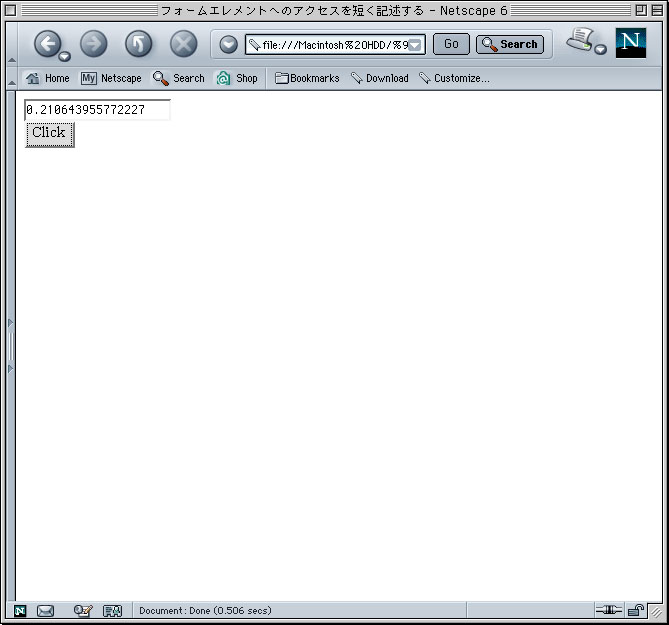Click the online/offline connection plug icon

pyautogui.click(x=609, y=610)
